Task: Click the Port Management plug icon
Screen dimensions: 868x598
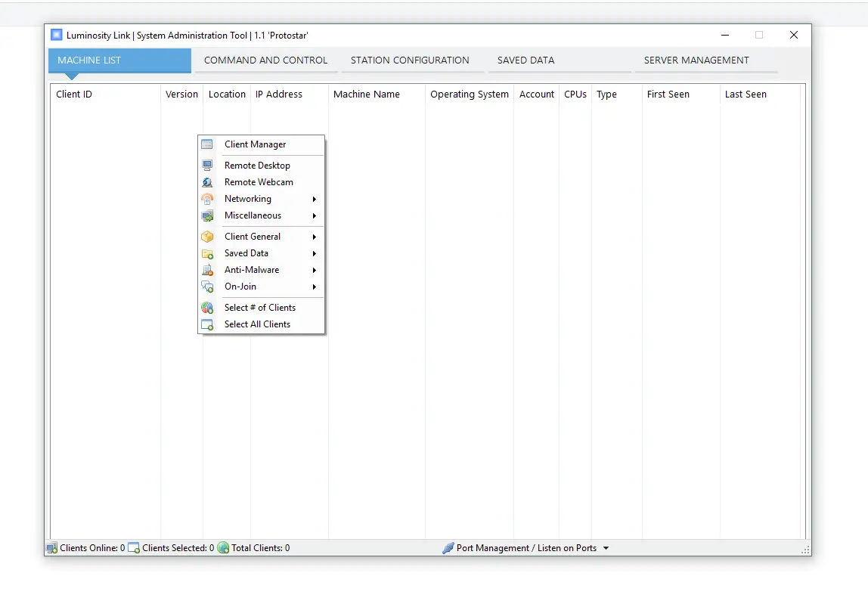Action: (x=448, y=548)
